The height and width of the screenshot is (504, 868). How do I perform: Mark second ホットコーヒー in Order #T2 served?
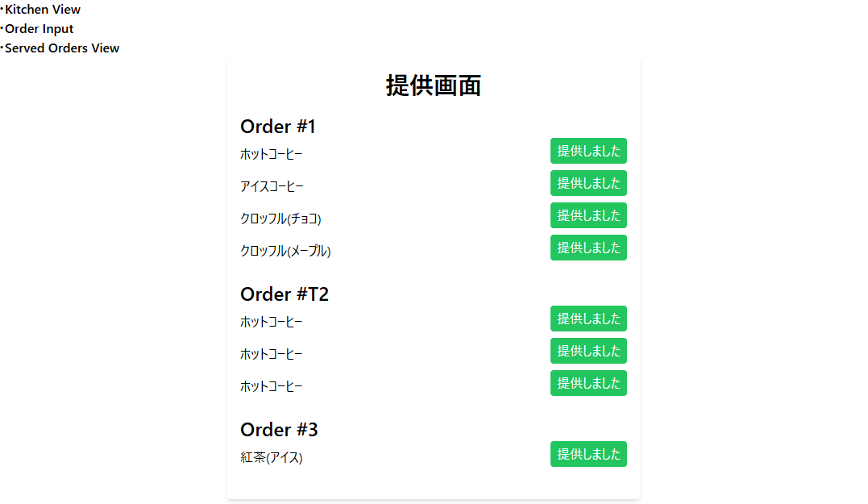[x=588, y=351]
